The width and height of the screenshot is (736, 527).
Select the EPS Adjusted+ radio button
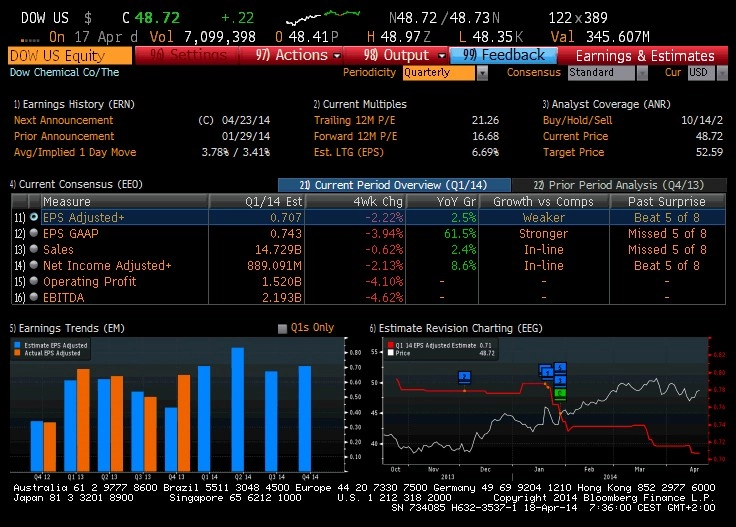34,217
